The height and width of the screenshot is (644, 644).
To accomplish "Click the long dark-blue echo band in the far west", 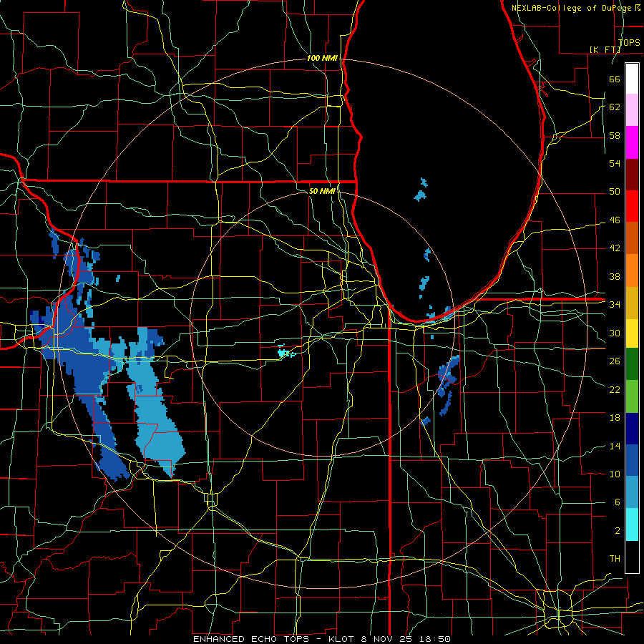I will 88,370.
